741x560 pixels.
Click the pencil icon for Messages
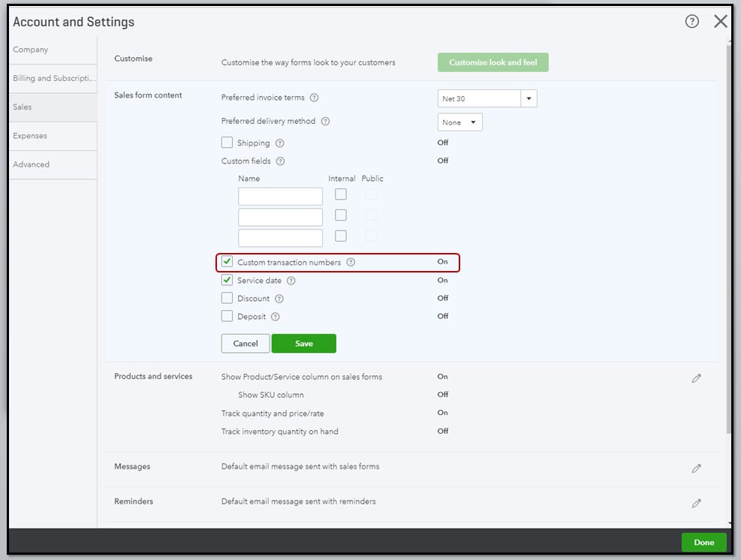pyautogui.click(x=697, y=468)
